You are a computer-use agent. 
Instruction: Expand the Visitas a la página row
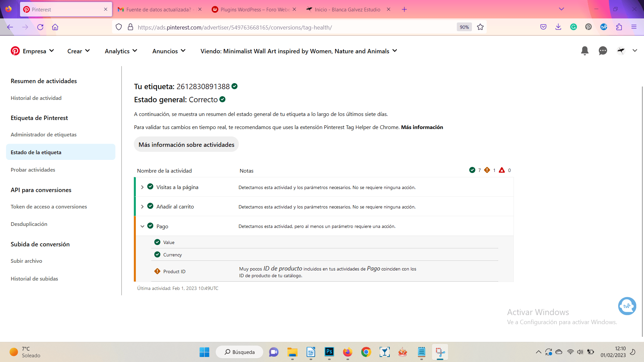142,187
